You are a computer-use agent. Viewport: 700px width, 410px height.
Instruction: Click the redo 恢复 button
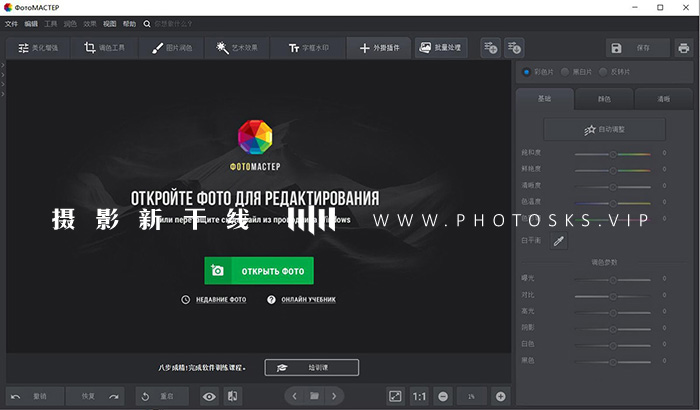click(x=95, y=396)
